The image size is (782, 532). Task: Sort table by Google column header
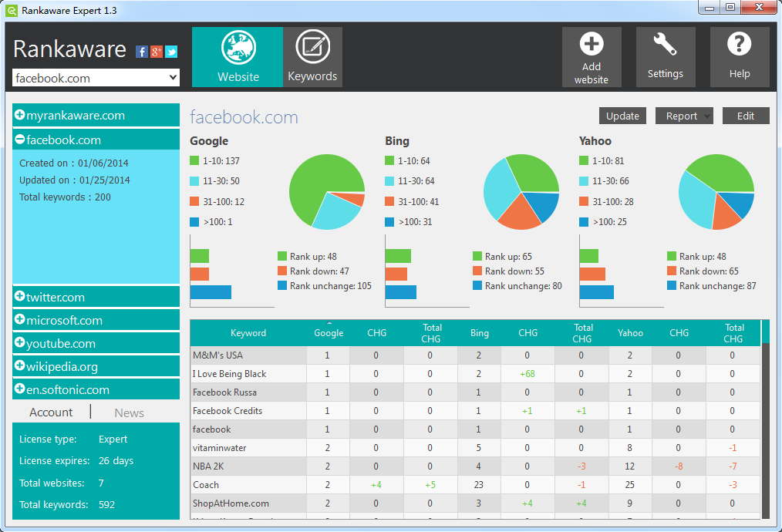tap(329, 333)
